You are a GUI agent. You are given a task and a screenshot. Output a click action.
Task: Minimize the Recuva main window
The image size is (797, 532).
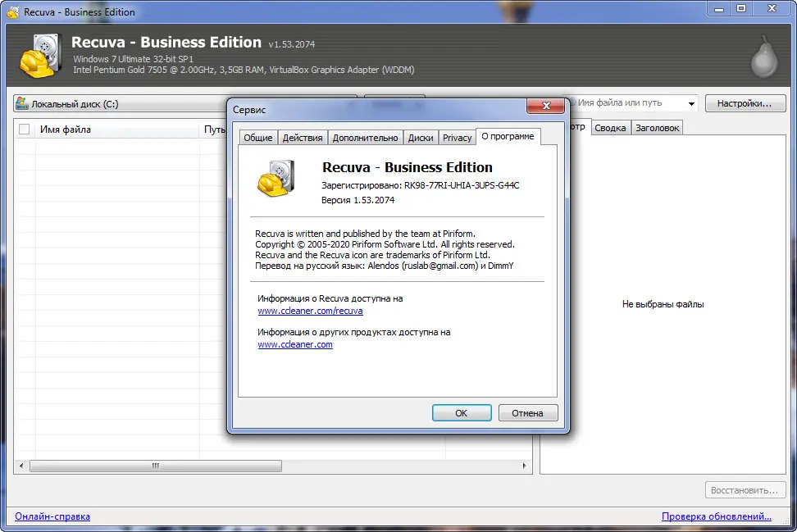tap(719, 9)
